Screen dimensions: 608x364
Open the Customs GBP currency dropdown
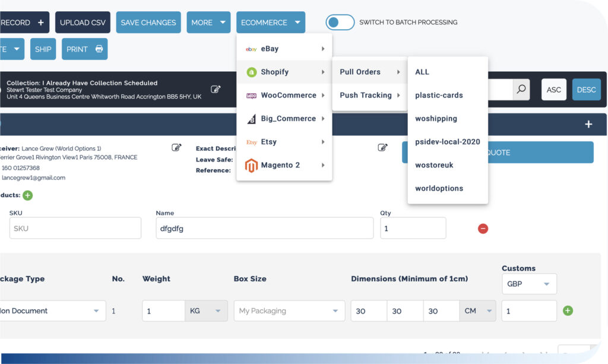(528, 284)
